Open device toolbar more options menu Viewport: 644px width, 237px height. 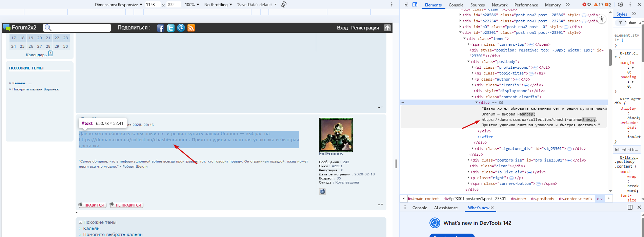coord(392,4)
